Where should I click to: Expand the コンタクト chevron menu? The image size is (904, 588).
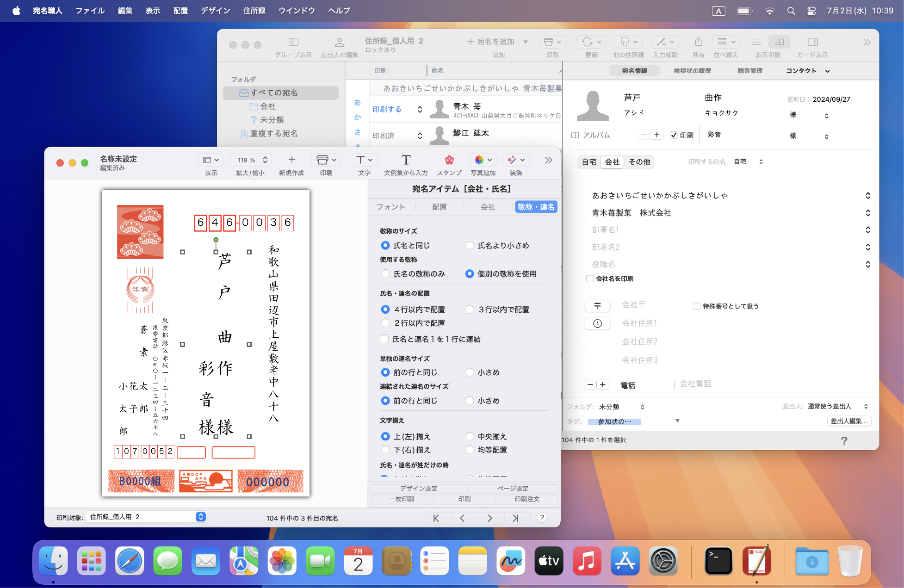[x=828, y=70]
